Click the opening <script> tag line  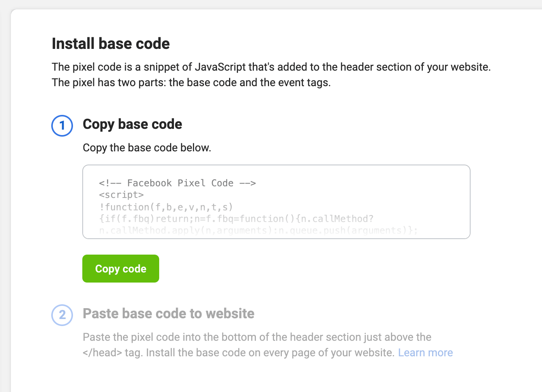(122, 195)
